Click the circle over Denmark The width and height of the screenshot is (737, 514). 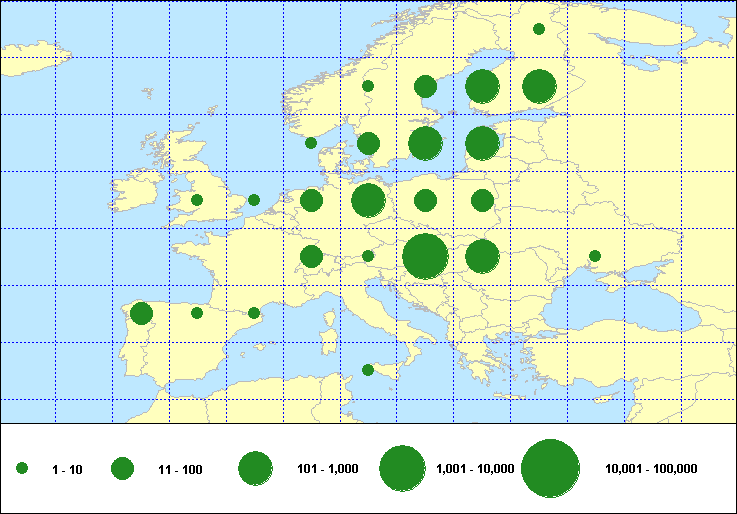(x=368, y=143)
